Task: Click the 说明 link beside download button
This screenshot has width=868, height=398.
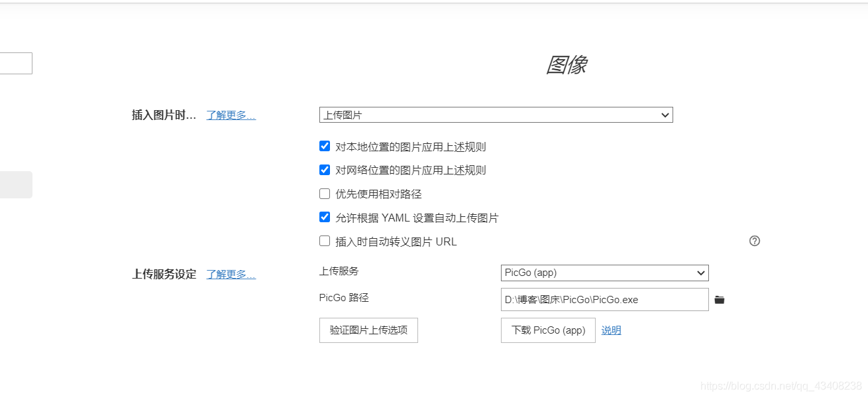Action: click(x=610, y=330)
